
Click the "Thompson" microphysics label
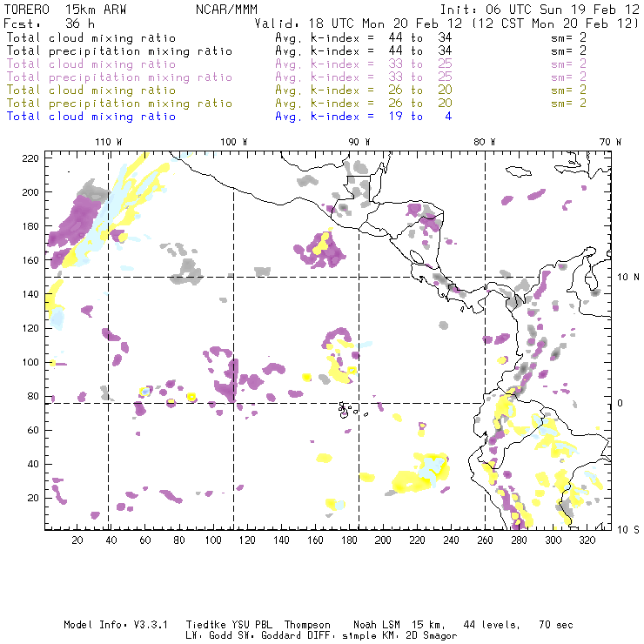(x=307, y=625)
